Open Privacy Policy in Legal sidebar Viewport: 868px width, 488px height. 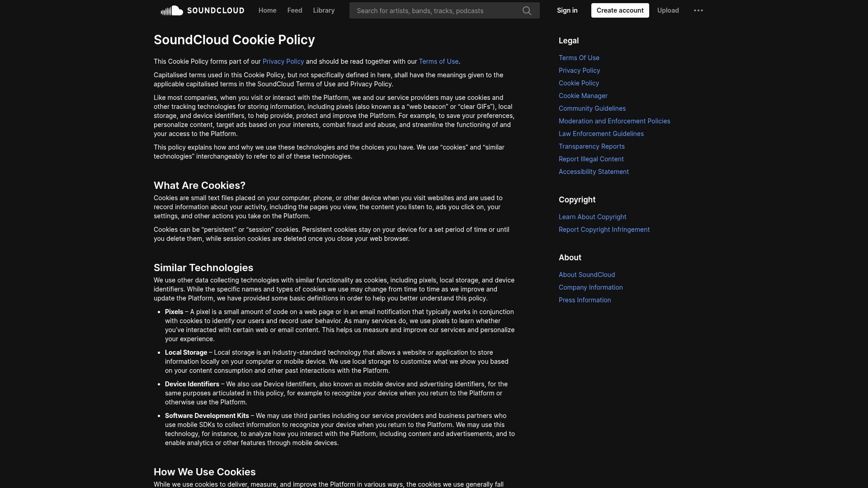point(580,70)
